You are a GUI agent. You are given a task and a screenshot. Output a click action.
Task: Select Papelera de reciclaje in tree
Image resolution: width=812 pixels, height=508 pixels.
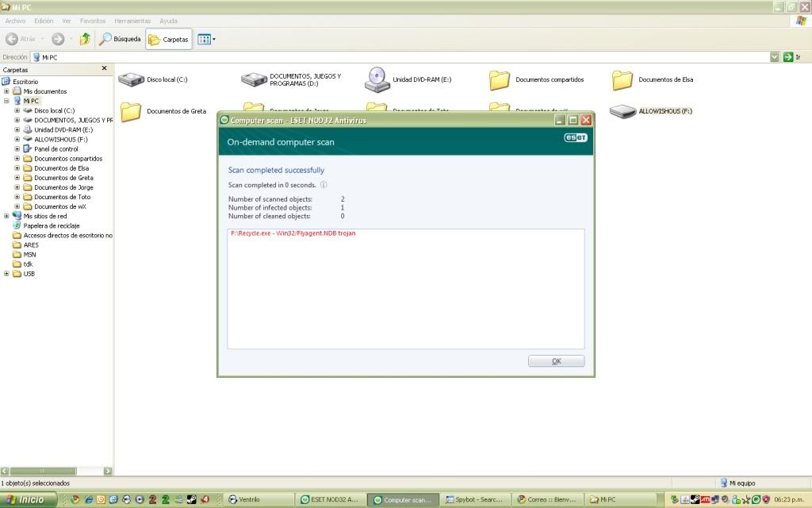tap(52, 226)
